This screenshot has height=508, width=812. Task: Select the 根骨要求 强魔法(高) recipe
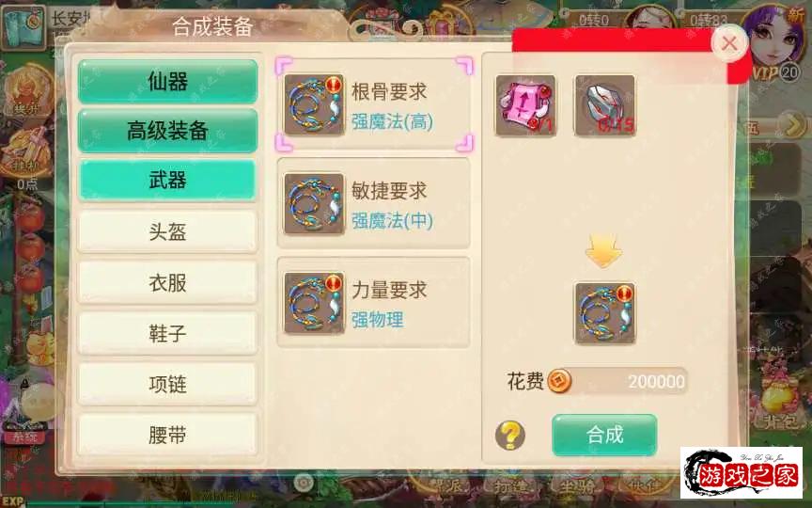374,105
